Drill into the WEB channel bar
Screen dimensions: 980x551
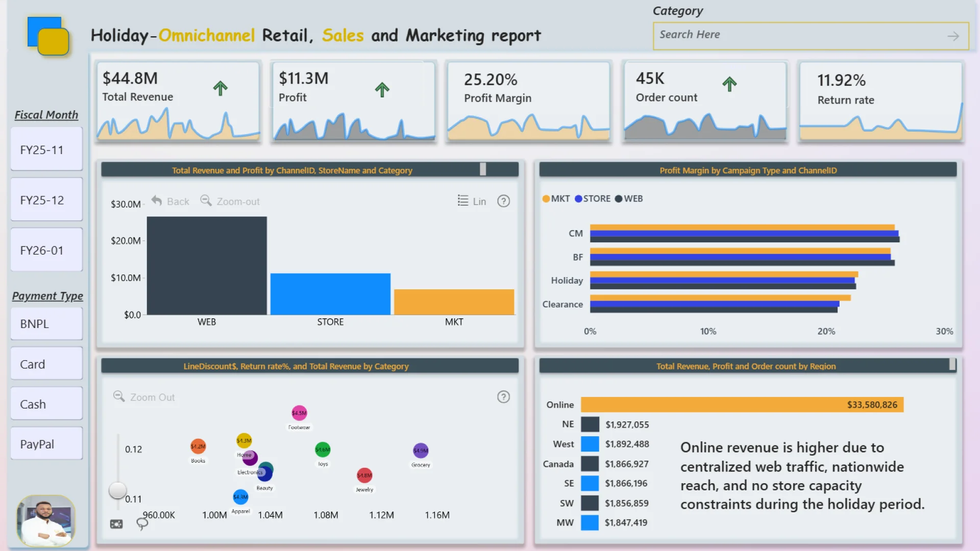[x=207, y=265]
